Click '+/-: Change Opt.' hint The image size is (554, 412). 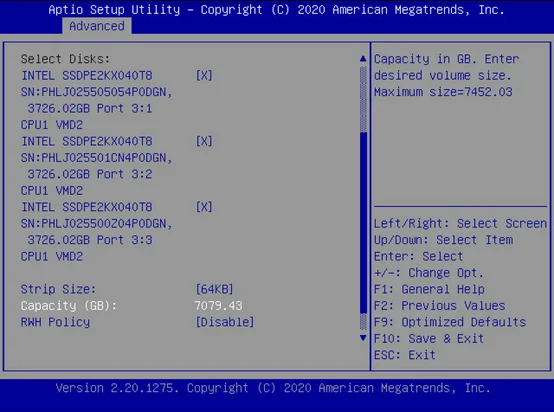pyautogui.click(x=429, y=273)
